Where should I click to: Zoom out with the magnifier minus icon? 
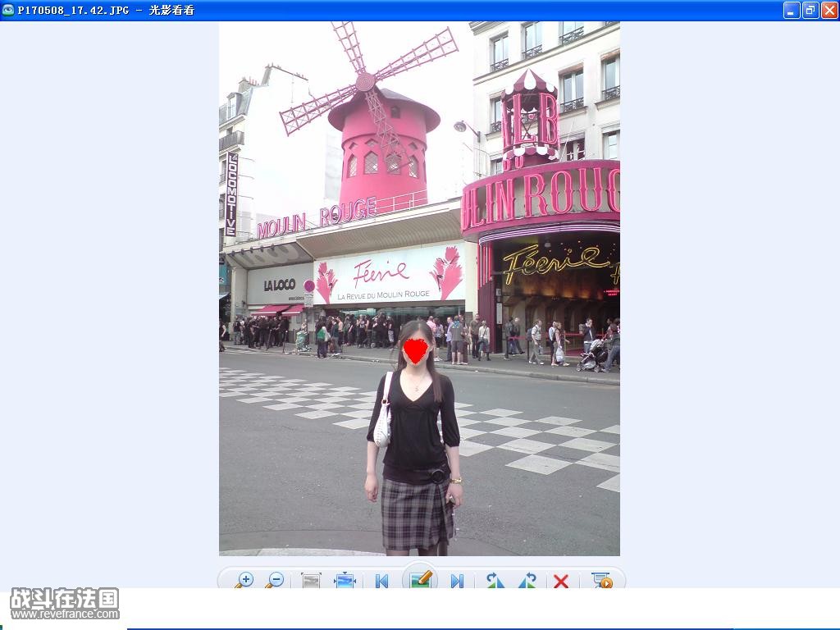tap(275, 580)
